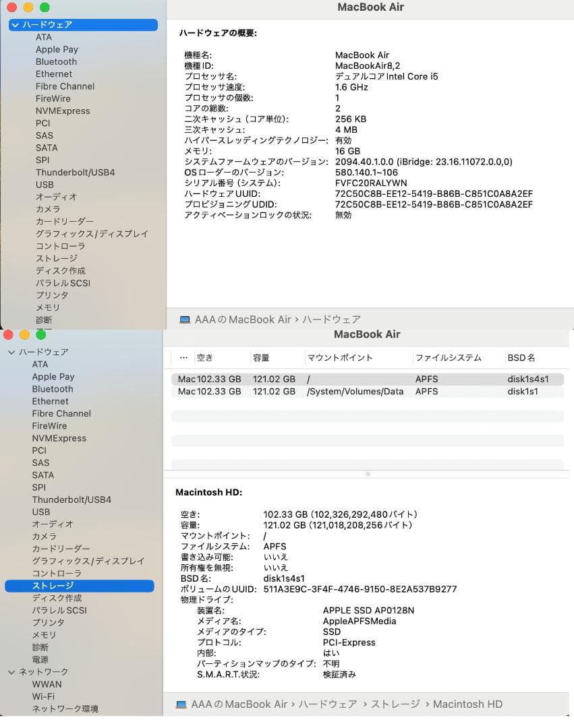Select Apple Pay in the hardware sidebar
This screenshot has height=728, width=574.
[57, 49]
